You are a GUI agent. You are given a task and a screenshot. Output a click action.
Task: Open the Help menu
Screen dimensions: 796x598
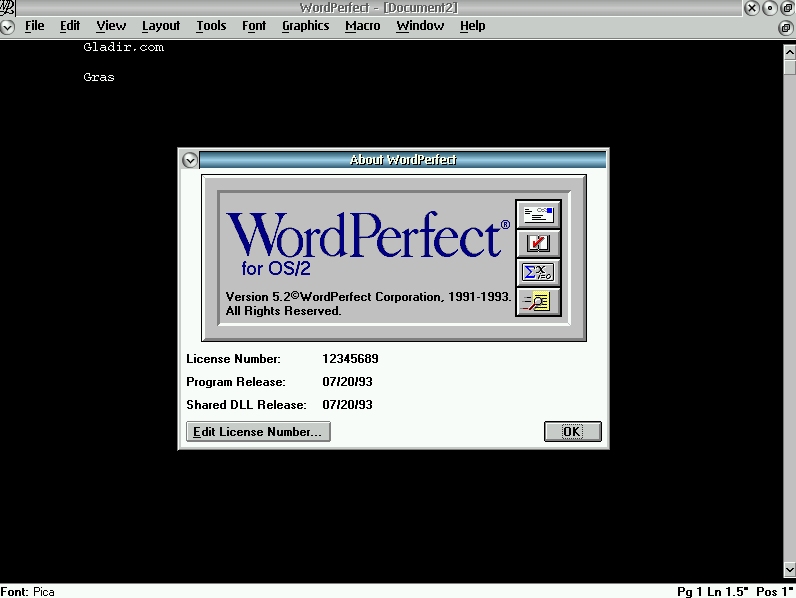coord(472,26)
